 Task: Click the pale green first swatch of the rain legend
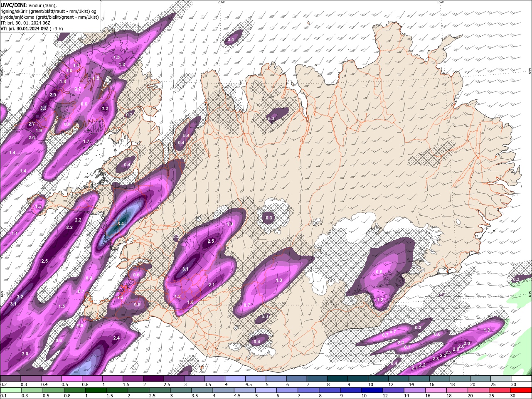click(10, 390)
